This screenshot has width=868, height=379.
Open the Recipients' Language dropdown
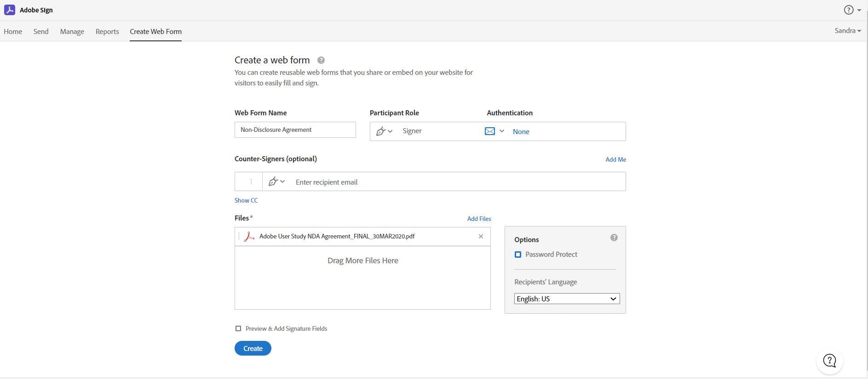coord(567,299)
